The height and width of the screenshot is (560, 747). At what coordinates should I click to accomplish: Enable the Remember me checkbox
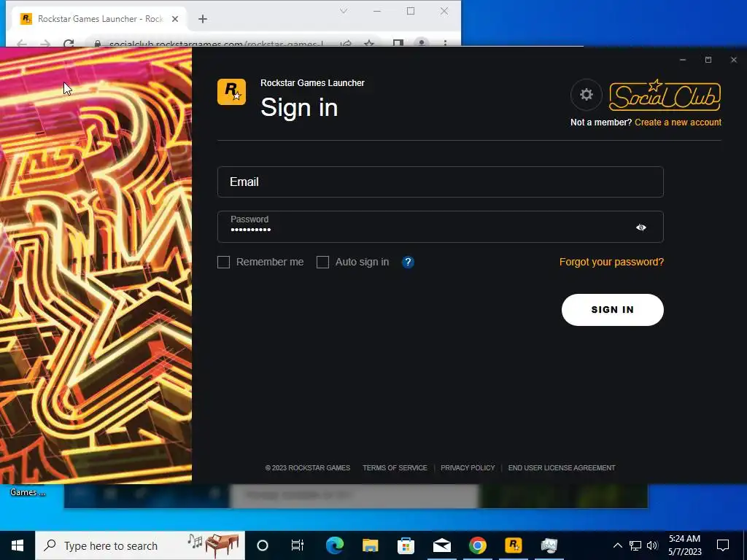coord(223,262)
